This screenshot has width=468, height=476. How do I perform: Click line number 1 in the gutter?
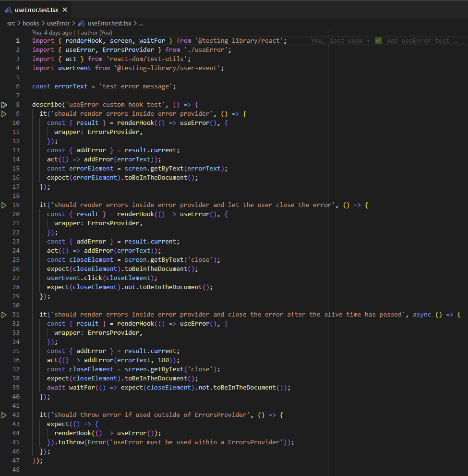tap(18, 41)
